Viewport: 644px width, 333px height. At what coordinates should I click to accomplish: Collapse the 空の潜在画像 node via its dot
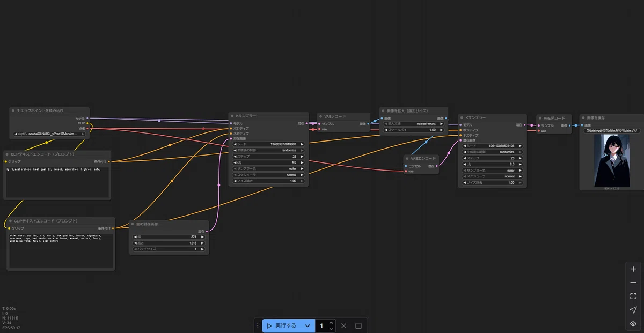133,224
